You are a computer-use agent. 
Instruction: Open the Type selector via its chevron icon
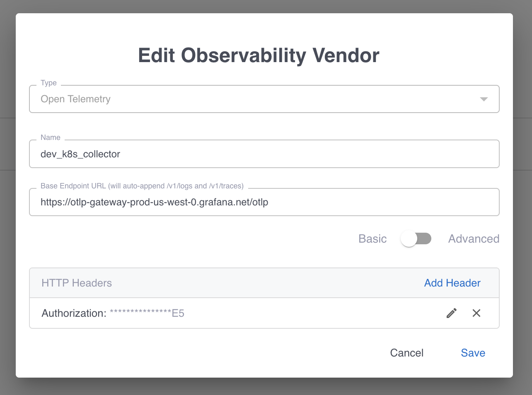[x=483, y=99]
